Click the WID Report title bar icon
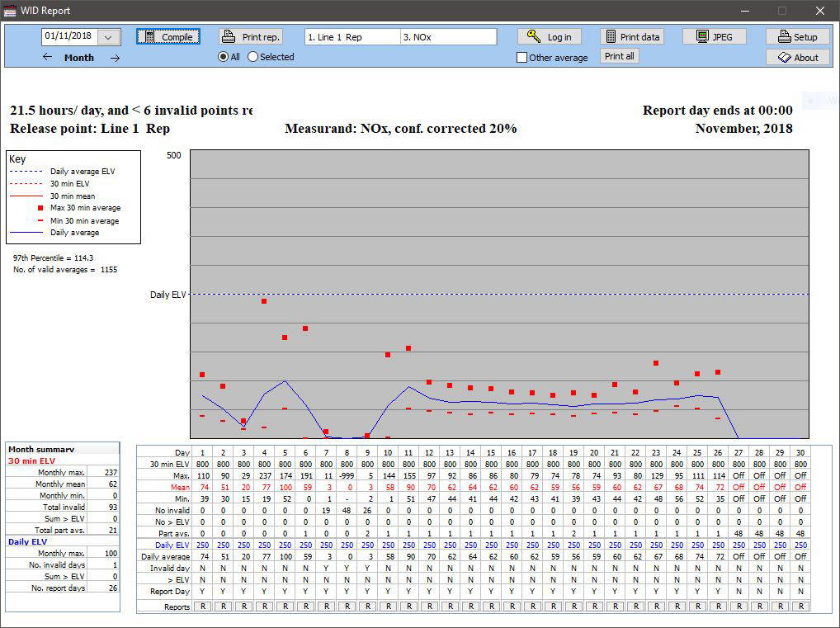The image size is (840, 628). click(x=10, y=11)
